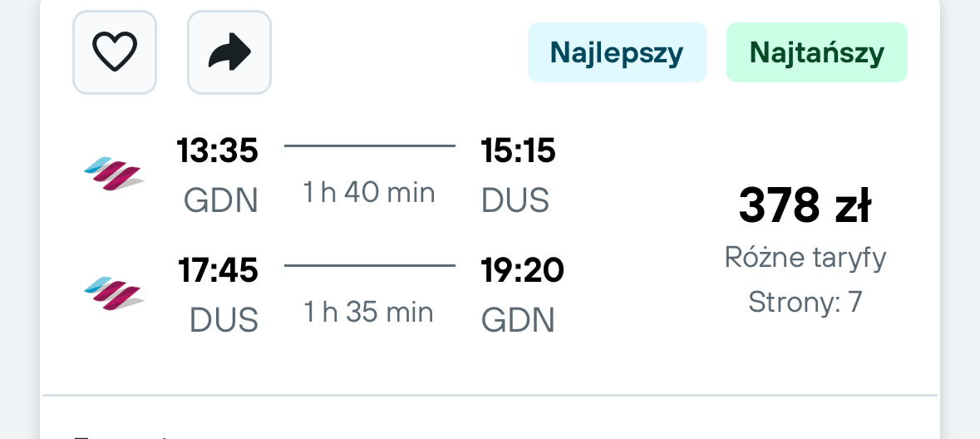Click the 378 zł price

pyautogui.click(x=805, y=205)
